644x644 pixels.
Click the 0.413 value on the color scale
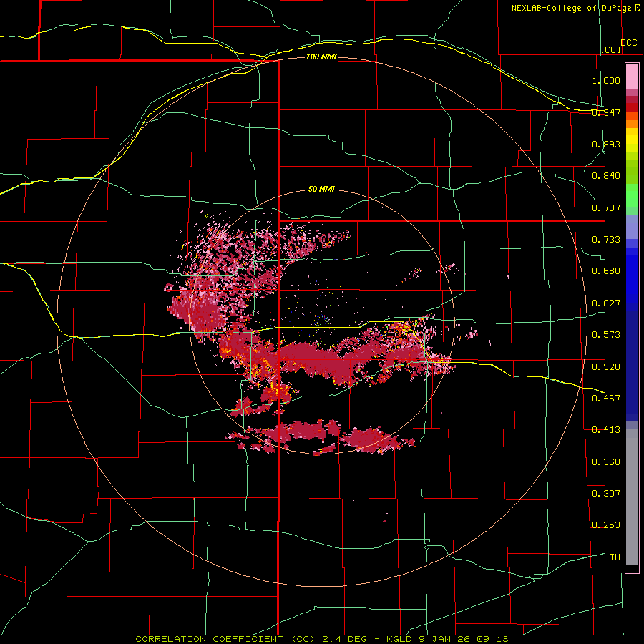(x=606, y=430)
